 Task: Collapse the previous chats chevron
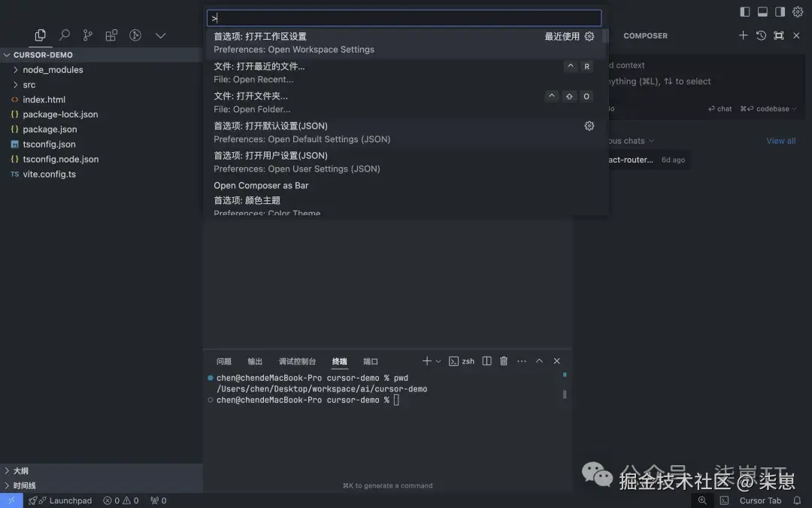pos(651,141)
